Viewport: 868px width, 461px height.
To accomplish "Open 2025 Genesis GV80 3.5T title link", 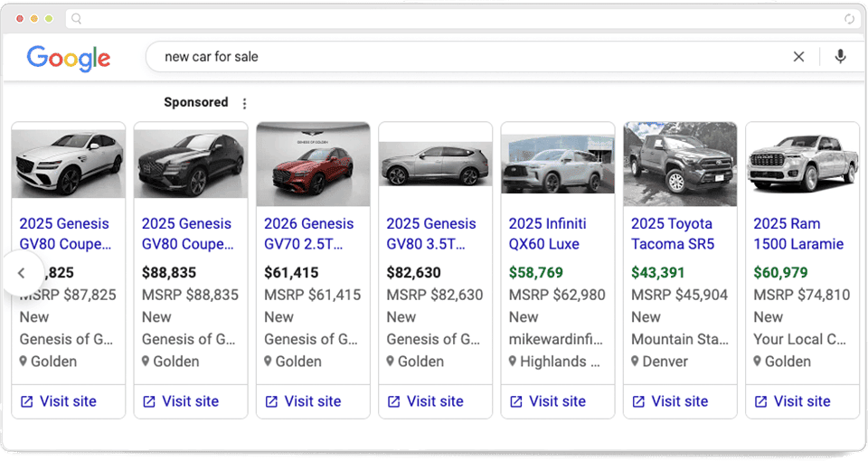I will 431,233.
